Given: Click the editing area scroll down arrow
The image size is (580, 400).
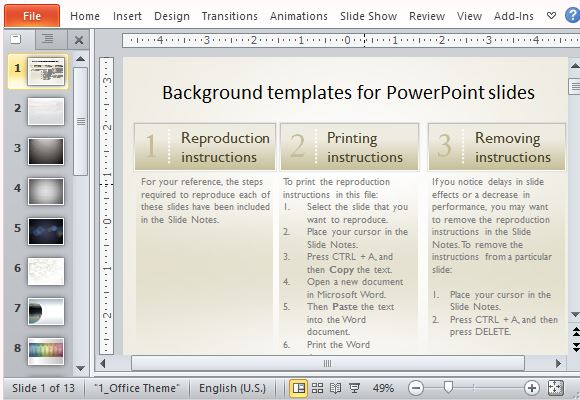Looking at the screenshot, I should tap(574, 315).
